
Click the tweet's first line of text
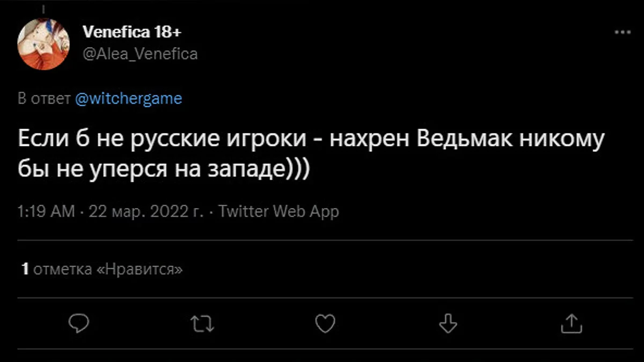coord(311,141)
